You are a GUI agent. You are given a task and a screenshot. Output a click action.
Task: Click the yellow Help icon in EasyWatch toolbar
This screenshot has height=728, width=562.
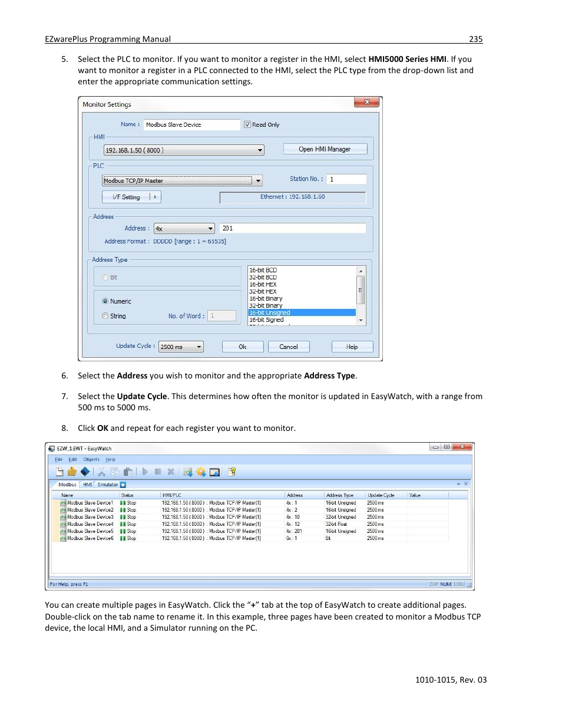point(232,472)
